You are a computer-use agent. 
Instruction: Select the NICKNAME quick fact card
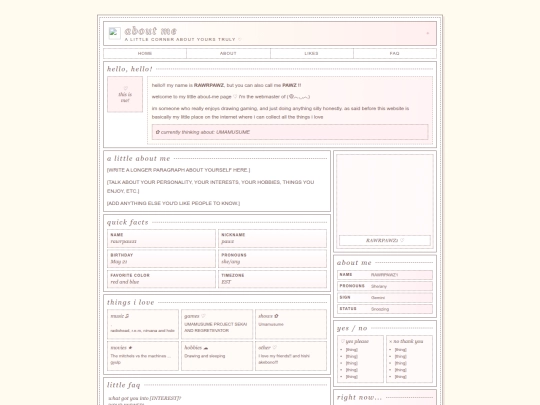click(x=272, y=238)
